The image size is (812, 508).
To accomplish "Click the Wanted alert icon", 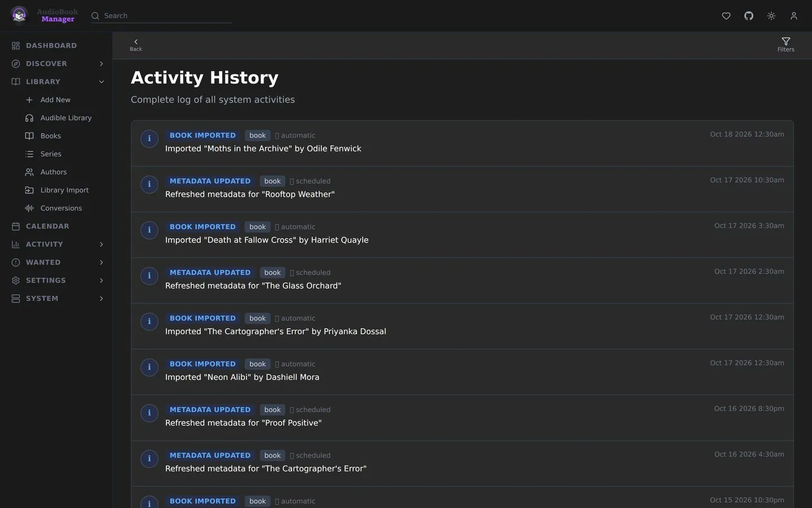I will coord(16,262).
